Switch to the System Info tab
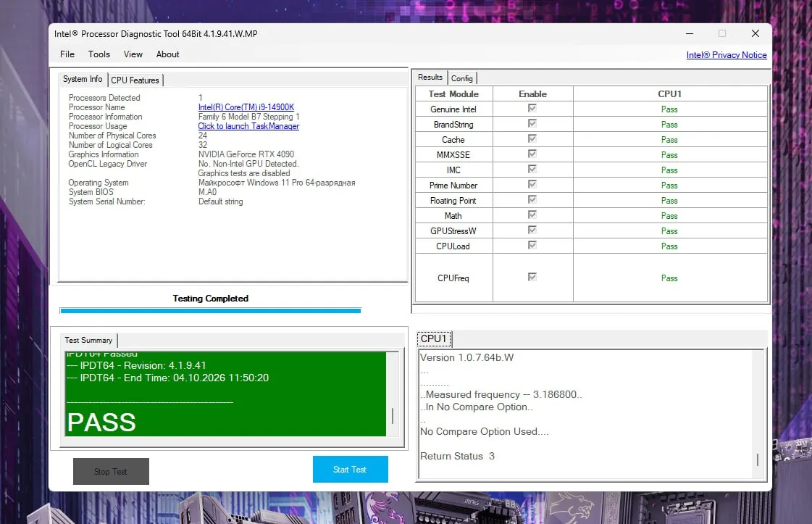This screenshot has width=812, height=524. (83, 79)
